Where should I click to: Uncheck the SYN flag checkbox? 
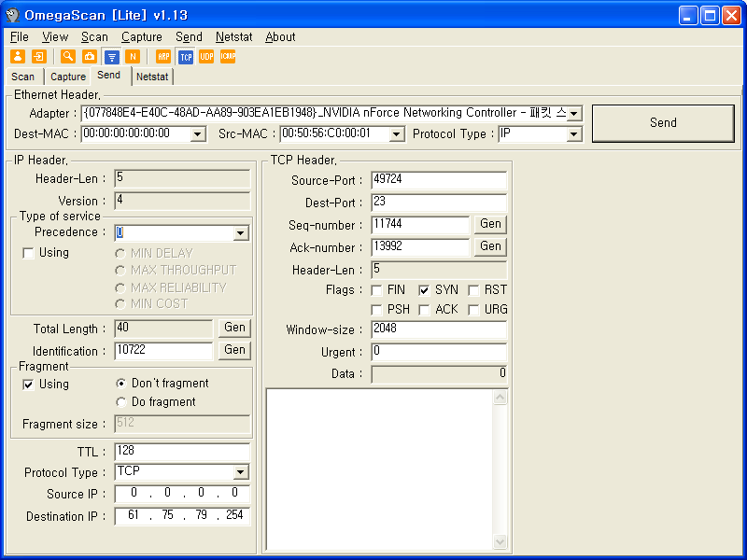(x=424, y=290)
